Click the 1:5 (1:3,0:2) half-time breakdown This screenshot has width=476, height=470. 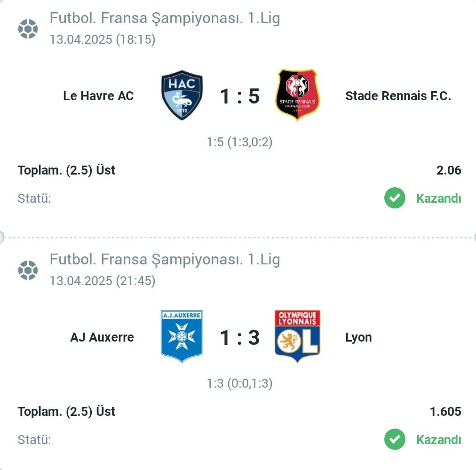click(239, 142)
